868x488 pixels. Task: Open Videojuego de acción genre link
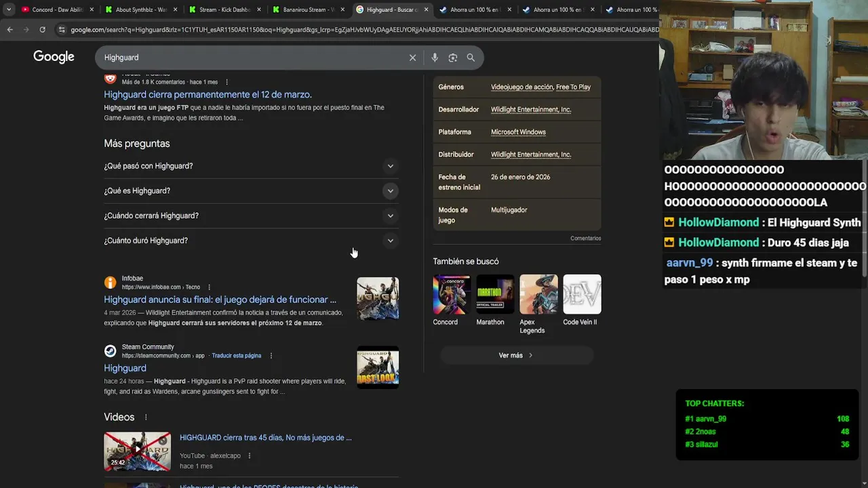521,87
